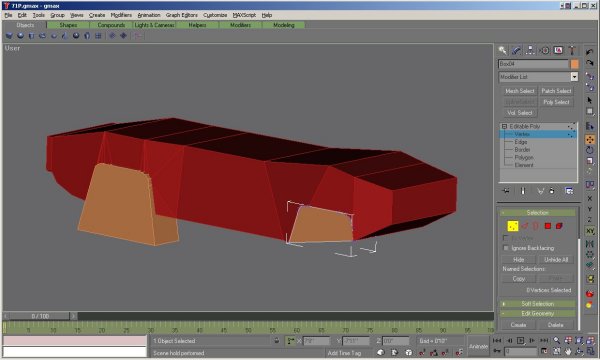The image size is (600, 360).
Task: Click the Zoom viewport tool
Action: click(x=556, y=340)
